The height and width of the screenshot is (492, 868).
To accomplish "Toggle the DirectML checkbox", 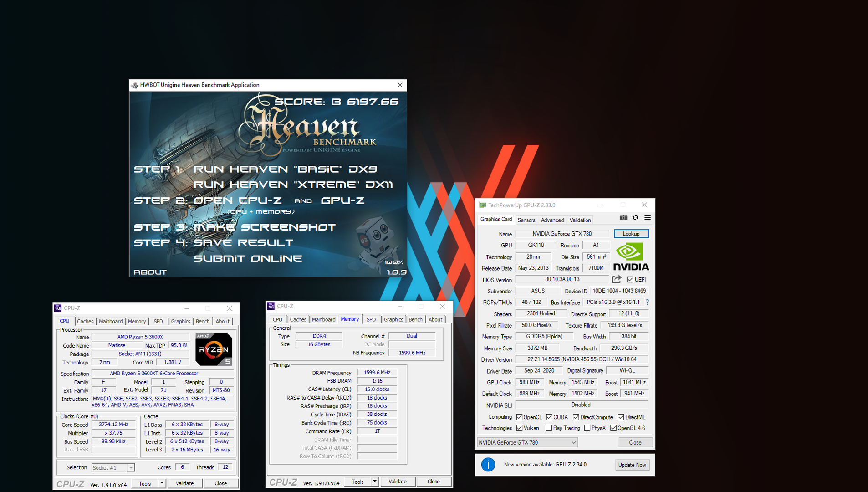I will 621,417.
